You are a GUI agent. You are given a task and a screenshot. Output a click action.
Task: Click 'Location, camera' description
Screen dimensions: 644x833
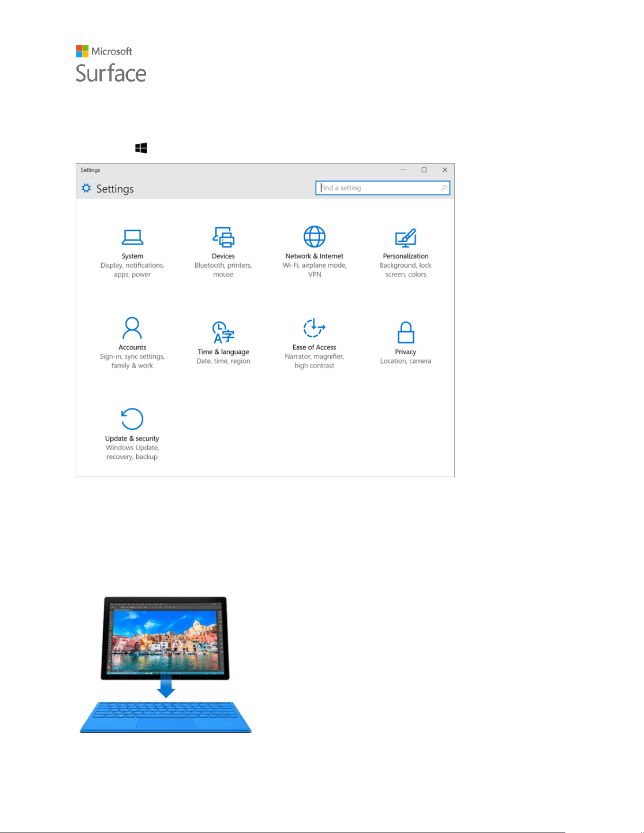(x=406, y=361)
